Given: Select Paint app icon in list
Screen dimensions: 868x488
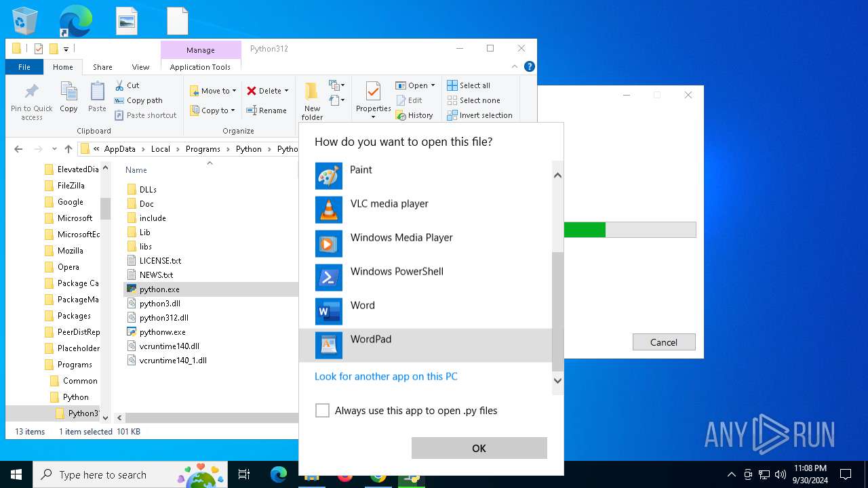Looking at the screenshot, I should 329,176.
